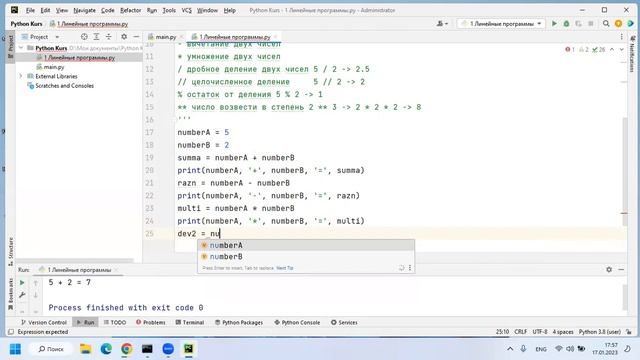Screen dimensions: 640x360
Task: Click the editor vertical scrollbar
Action: [624, 171]
